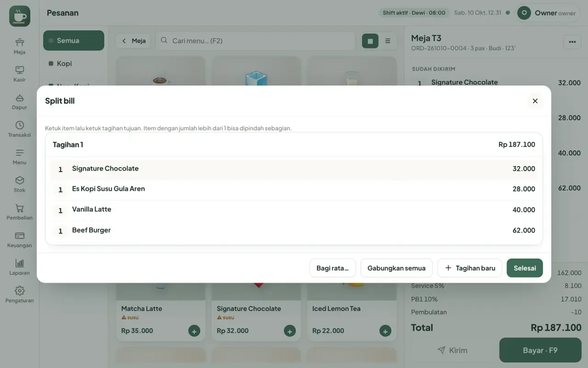Click Bagi rata button
This screenshot has width=588, height=368.
(x=333, y=268)
